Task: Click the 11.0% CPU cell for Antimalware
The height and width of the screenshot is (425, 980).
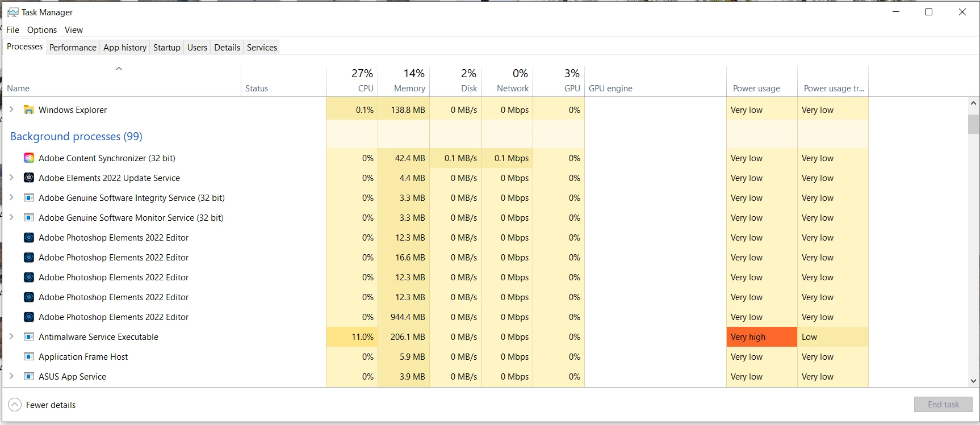Action: click(352, 337)
